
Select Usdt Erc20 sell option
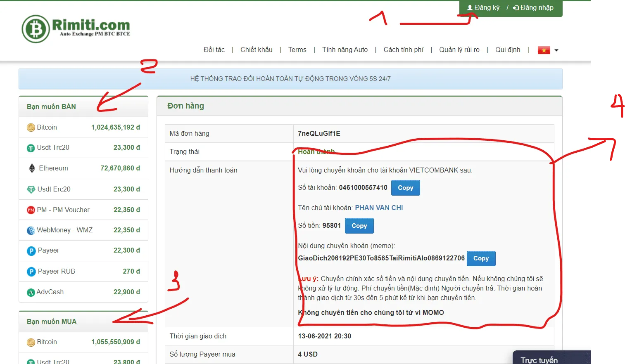(83, 189)
